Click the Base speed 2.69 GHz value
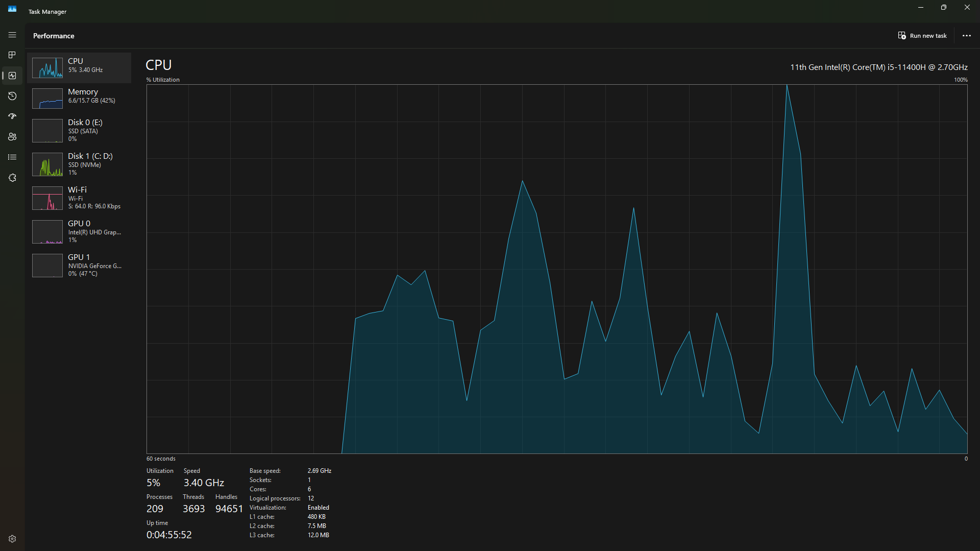 pyautogui.click(x=320, y=471)
